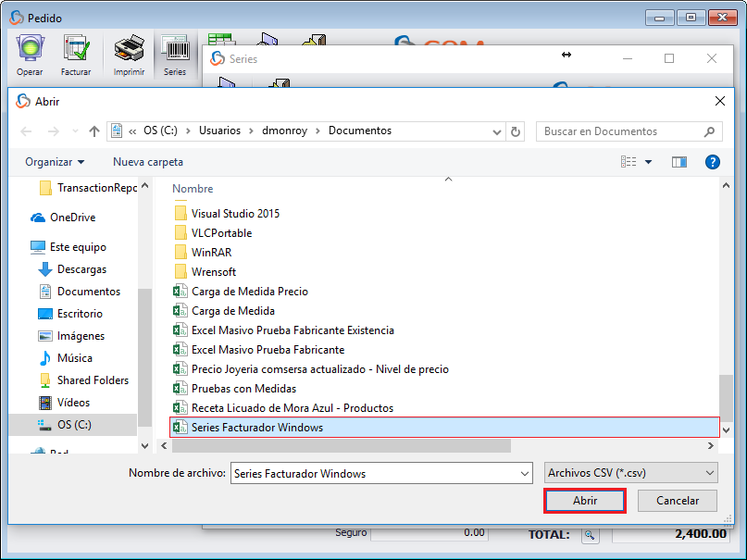This screenshot has height=560, width=747.
Task: Expand the address path history dropdown
Action: pyautogui.click(x=498, y=131)
